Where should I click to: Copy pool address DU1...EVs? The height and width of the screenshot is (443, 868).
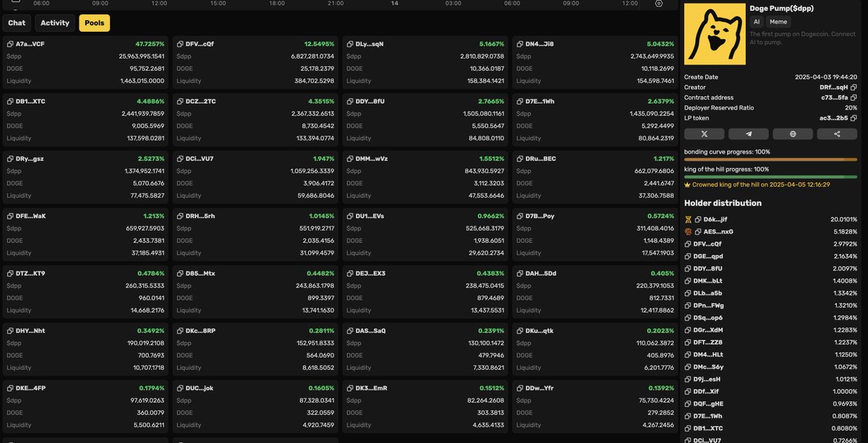349,216
